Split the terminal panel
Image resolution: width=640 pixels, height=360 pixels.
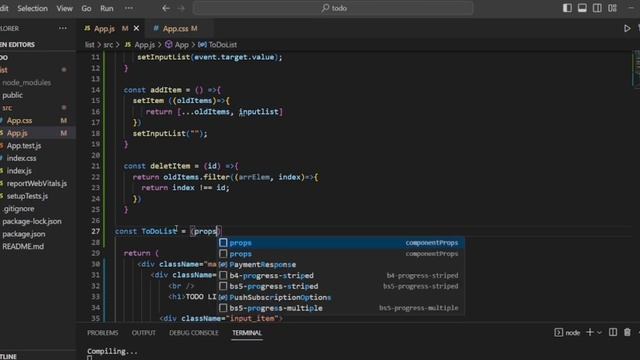[x=613, y=332]
